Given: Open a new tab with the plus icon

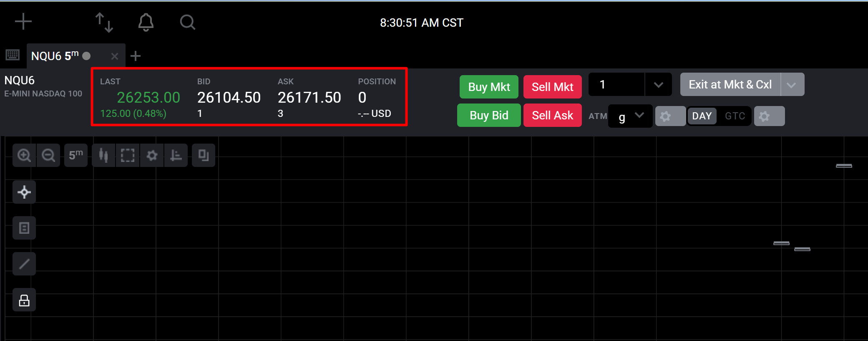Looking at the screenshot, I should [135, 55].
